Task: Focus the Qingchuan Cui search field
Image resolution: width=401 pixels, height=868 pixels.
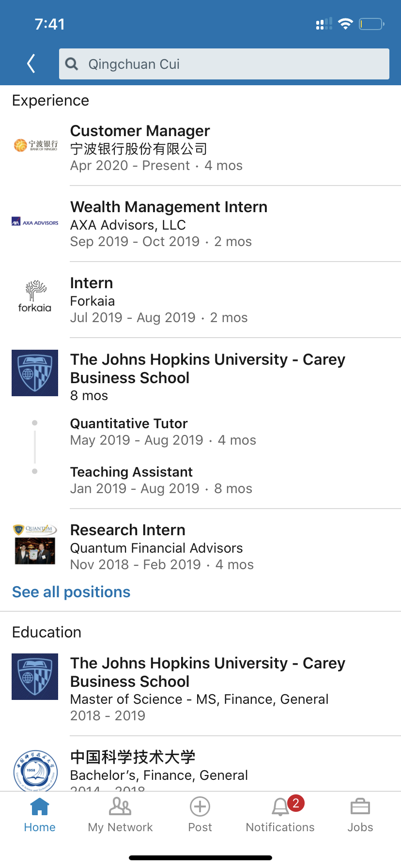Action: 224,64
